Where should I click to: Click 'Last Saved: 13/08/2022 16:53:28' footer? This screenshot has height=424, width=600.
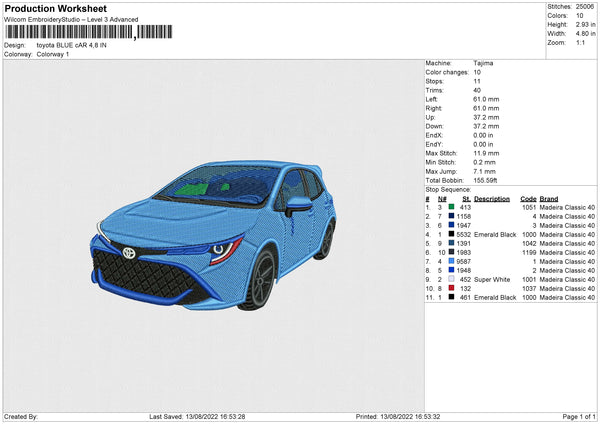pos(197,416)
